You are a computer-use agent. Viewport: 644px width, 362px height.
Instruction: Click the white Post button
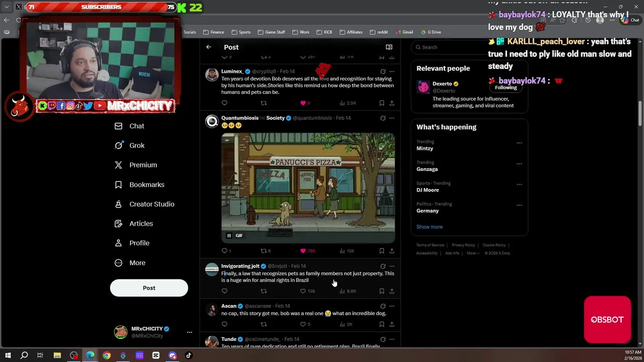pos(149,288)
